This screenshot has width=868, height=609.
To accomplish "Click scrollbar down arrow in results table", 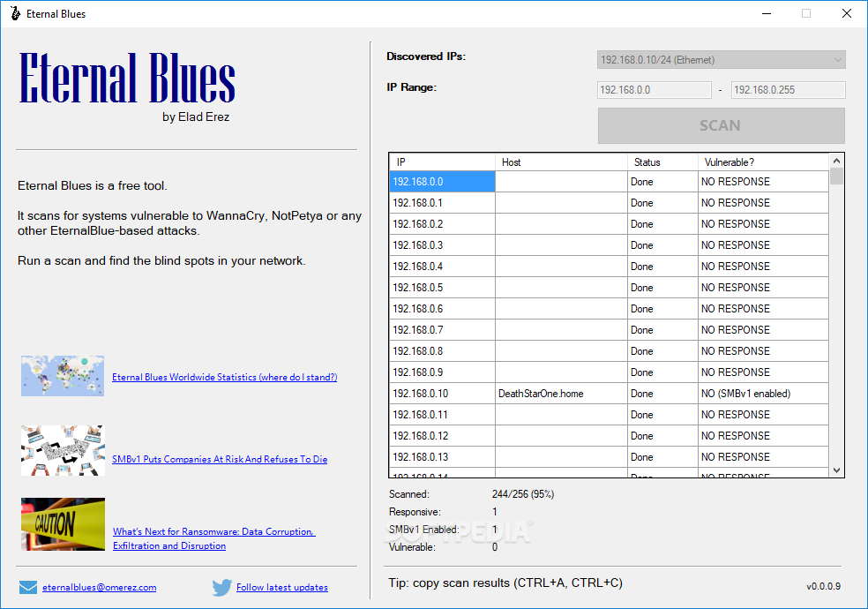I will coord(836,470).
